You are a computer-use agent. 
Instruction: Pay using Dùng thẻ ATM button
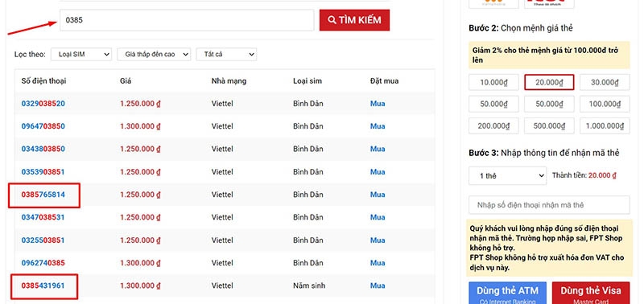pos(508,293)
